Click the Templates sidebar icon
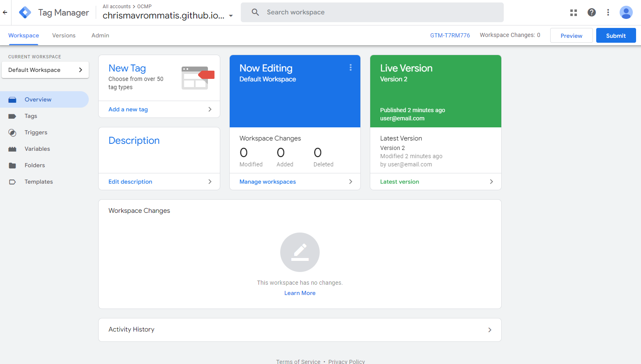641x364 pixels. [x=12, y=182]
